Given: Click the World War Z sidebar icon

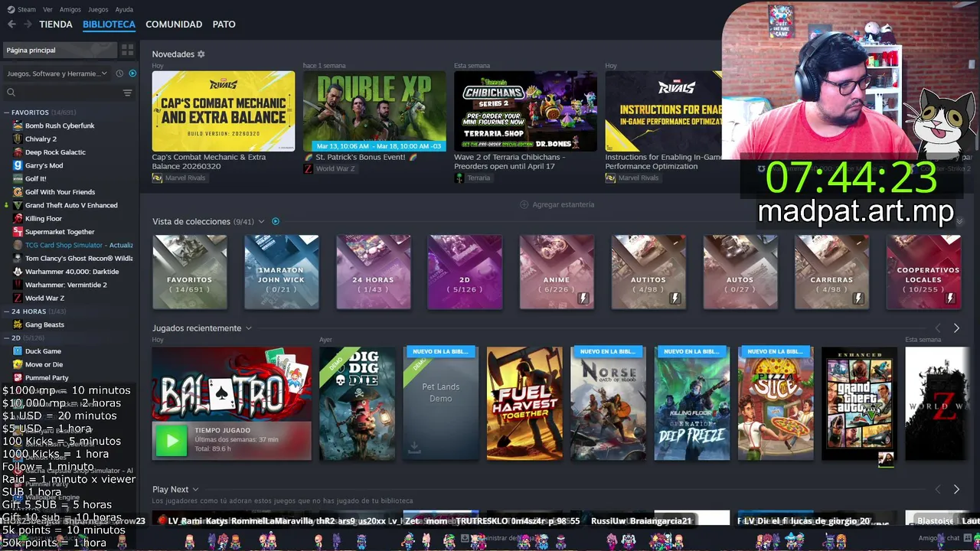Looking at the screenshot, I should coord(18,298).
